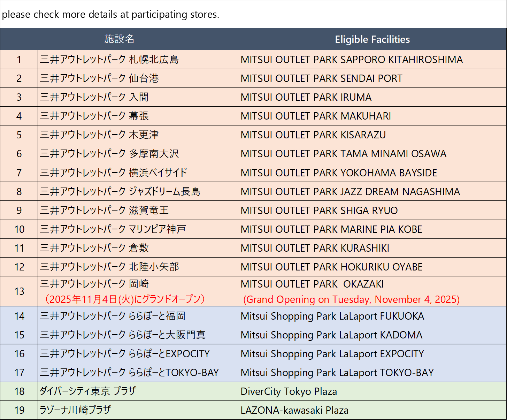Image resolution: width=507 pixels, height=420 pixels.
Task: Select the MITSUI OUTLET PARK KISARAZU cell
Action: 313,135
